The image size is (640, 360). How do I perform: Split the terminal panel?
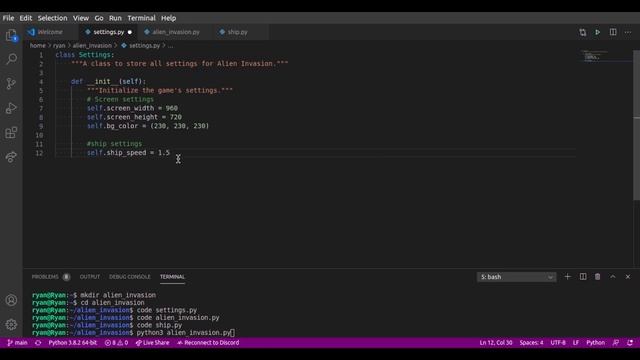coord(583,277)
